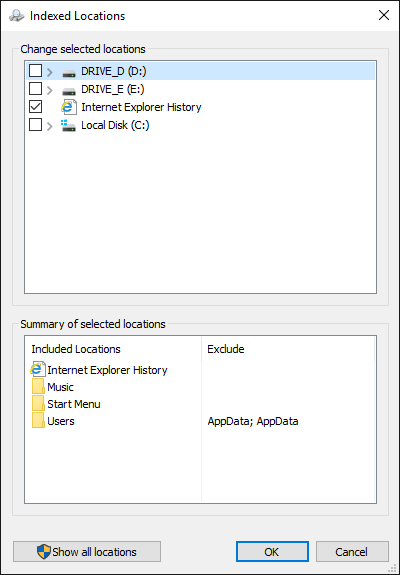Image resolution: width=400 pixels, height=575 pixels.
Task: Expand the DRIVE_E (E:) tree node
Action: tap(50, 89)
